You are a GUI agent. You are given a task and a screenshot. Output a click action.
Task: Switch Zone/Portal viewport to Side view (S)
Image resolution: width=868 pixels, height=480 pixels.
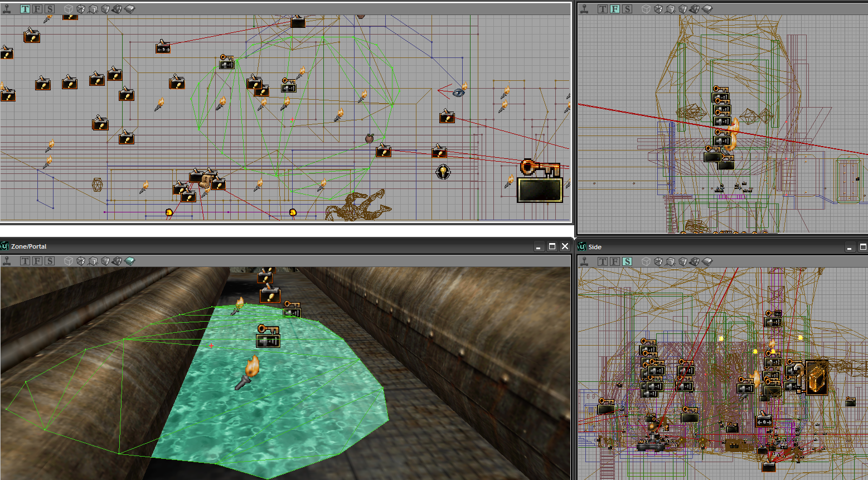click(50, 261)
